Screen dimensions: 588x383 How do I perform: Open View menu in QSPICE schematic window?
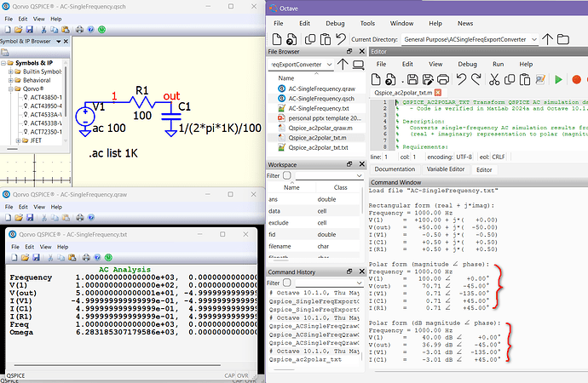(39, 19)
